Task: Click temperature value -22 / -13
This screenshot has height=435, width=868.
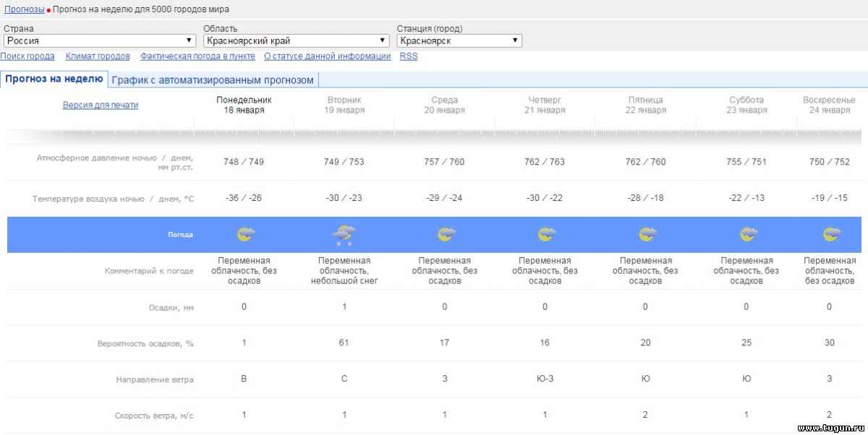Action: coord(746,198)
